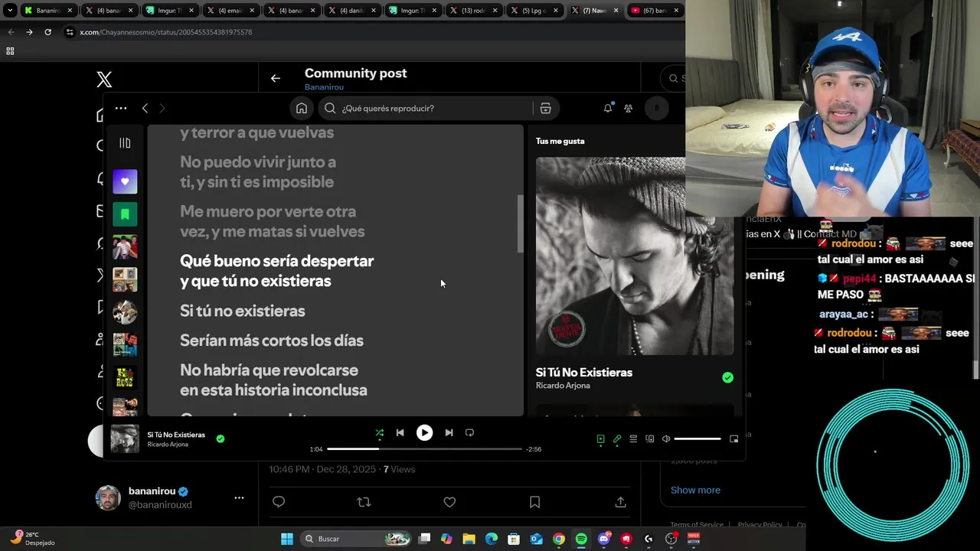
Task: Toggle lyrics microphone icon in Spotify
Action: point(617,439)
